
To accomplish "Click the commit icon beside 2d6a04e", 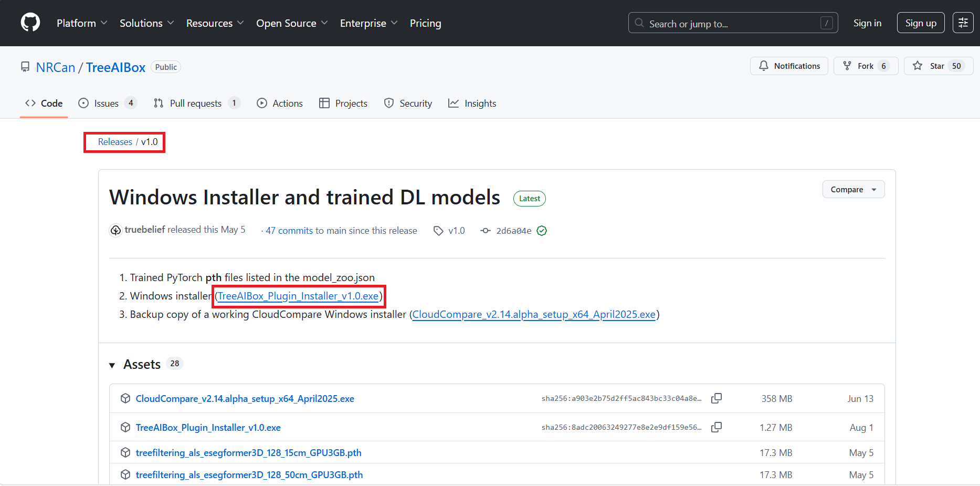I will [x=486, y=231].
